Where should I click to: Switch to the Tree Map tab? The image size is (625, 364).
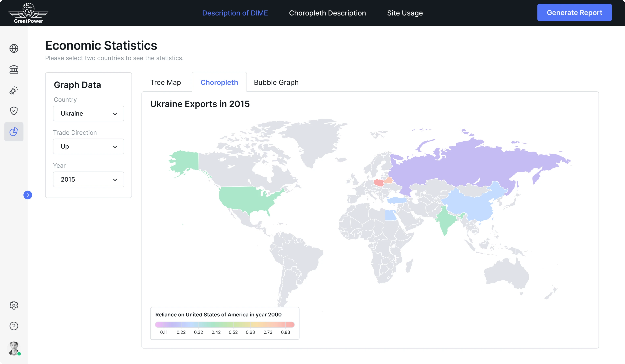click(x=165, y=82)
